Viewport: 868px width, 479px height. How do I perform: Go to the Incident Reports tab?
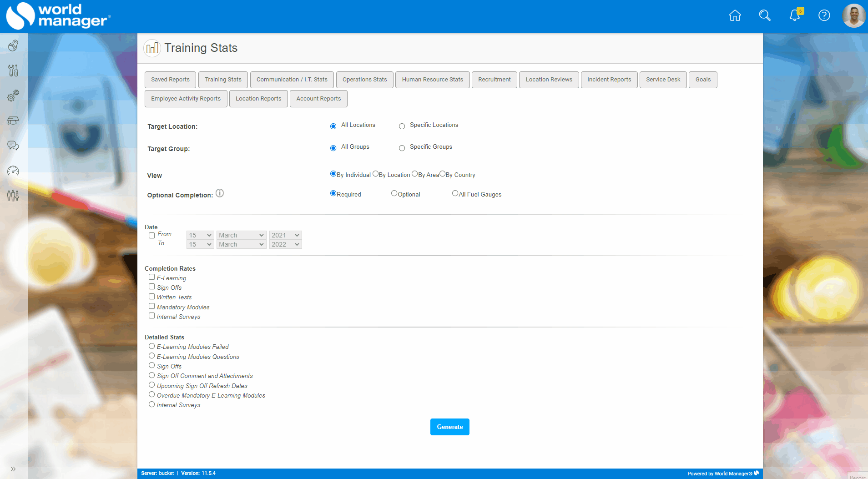coord(609,80)
